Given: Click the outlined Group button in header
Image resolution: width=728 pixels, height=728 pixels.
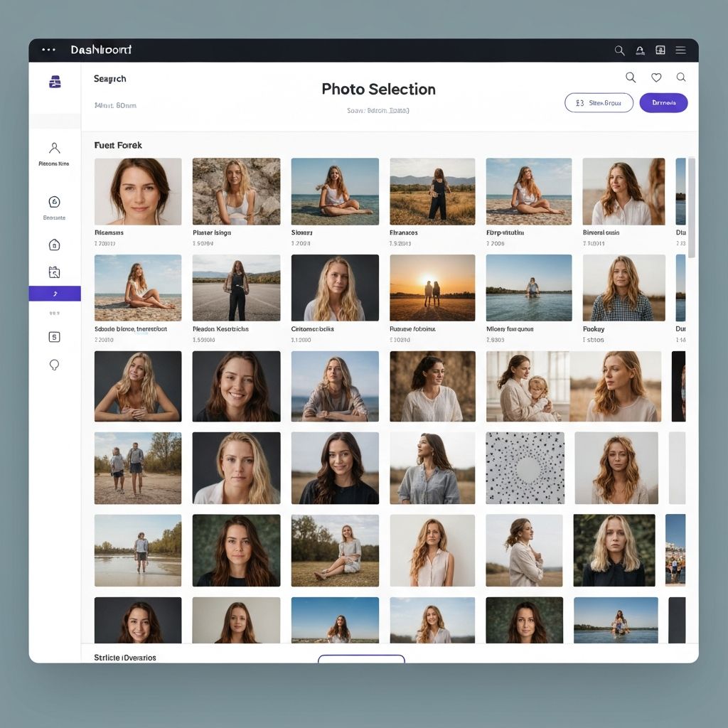Looking at the screenshot, I should tap(599, 103).
